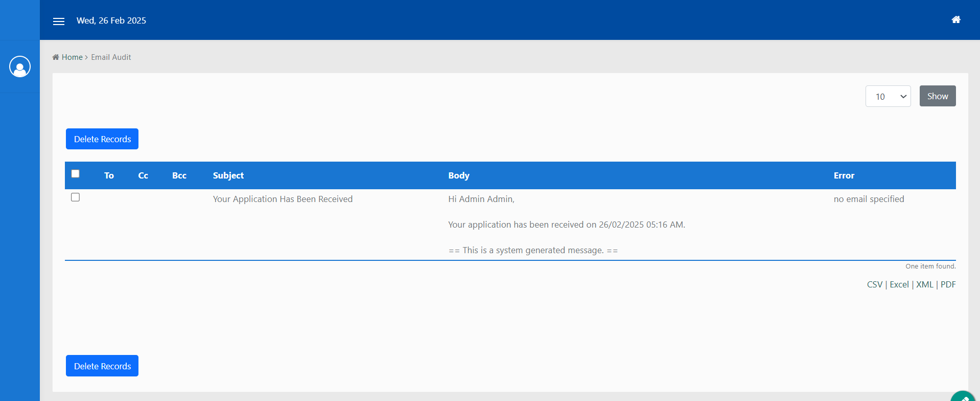Screen dimensions: 980x401
Task: Sort by Body column header
Action: pos(459,175)
